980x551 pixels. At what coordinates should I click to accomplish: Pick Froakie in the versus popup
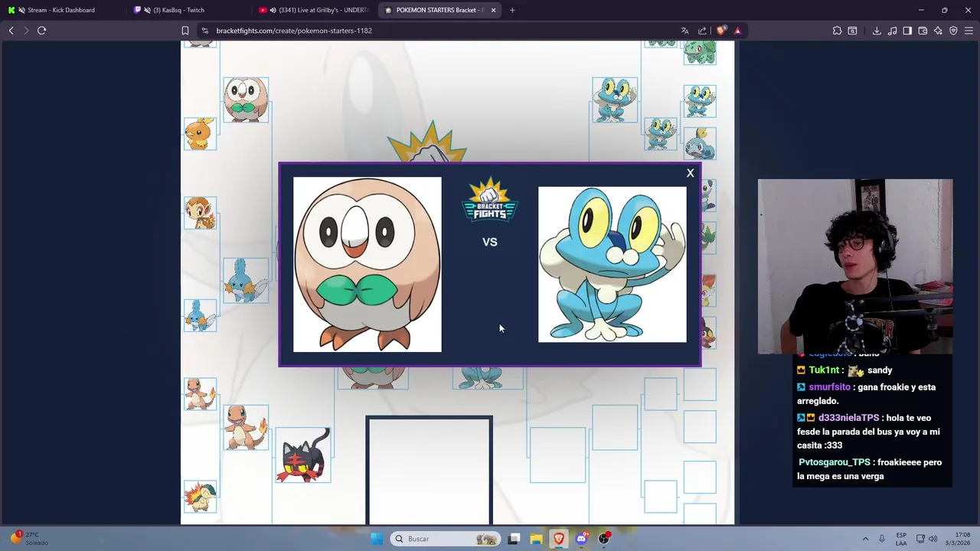pyautogui.click(x=612, y=265)
